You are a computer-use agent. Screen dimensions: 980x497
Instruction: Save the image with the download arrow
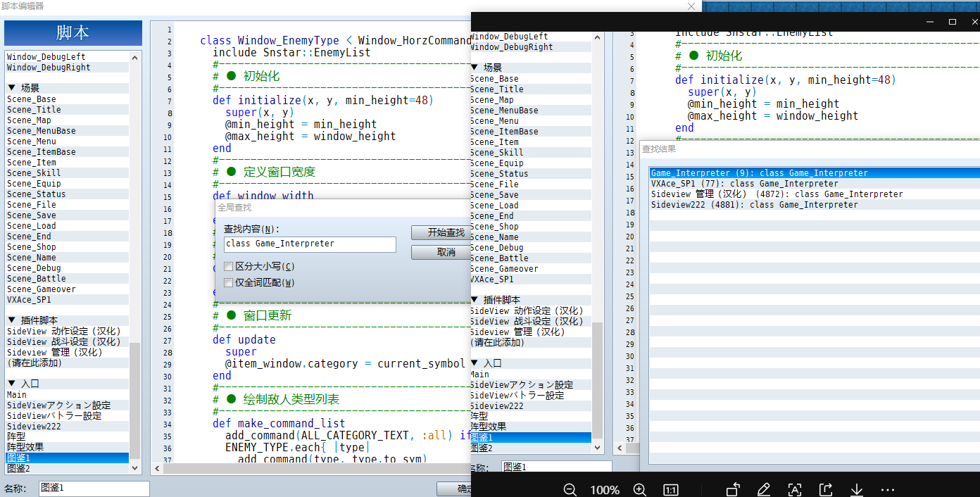pyautogui.click(x=857, y=490)
